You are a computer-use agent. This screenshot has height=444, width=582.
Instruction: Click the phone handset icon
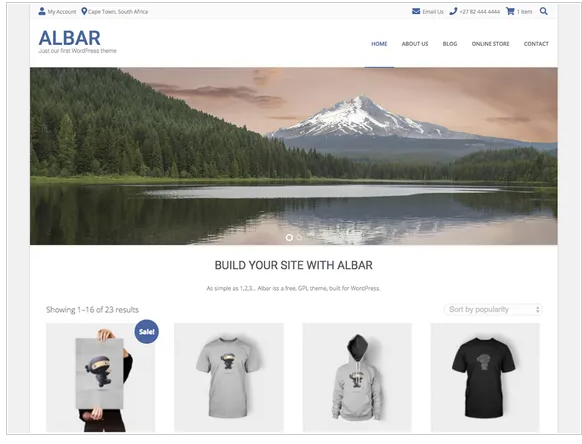(453, 12)
